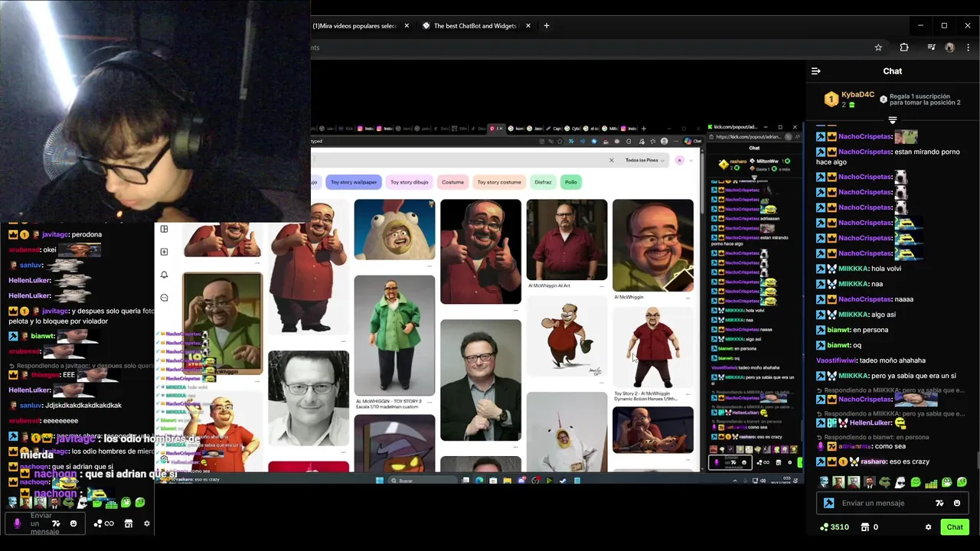Click javitagc username on 'perodona' message
This screenshot has width=980, height=551.
(56, 235)
